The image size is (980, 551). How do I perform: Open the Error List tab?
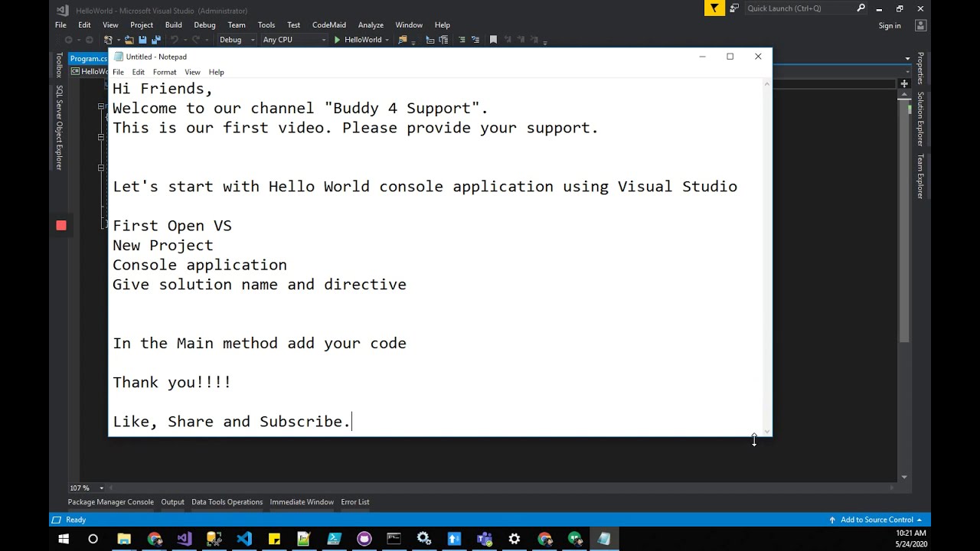[x=355, y=502]
